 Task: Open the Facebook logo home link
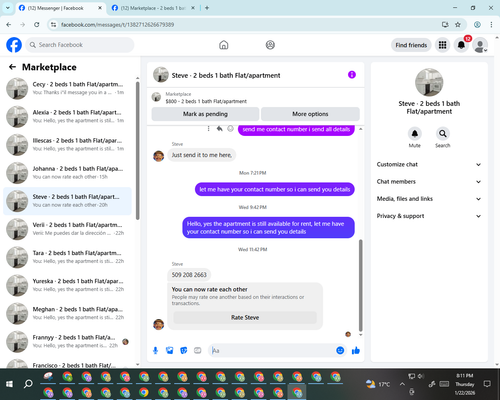pos(14,45)
